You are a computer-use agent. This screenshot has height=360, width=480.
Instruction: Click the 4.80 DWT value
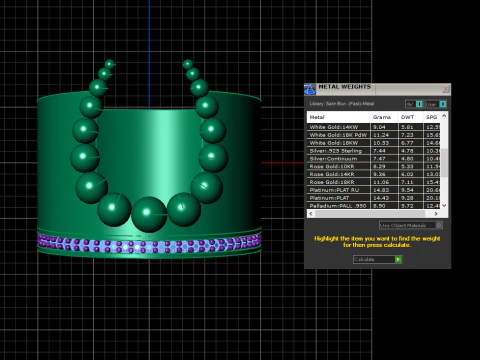(407, 159)
